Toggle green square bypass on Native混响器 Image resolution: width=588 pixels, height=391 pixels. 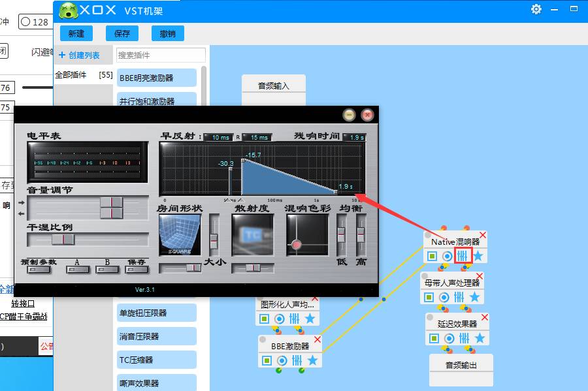point(432,256)
